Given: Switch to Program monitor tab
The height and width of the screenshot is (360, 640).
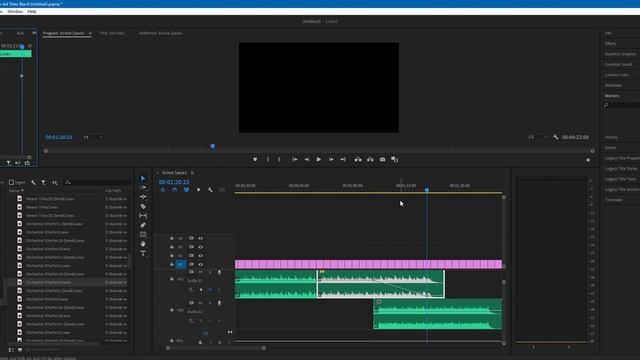Looking at the screenshot, I should (x=64, y=33).
